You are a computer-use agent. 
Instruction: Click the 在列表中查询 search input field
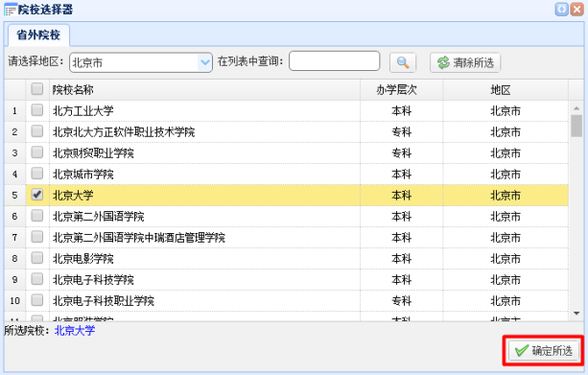[x=335, y=61]
